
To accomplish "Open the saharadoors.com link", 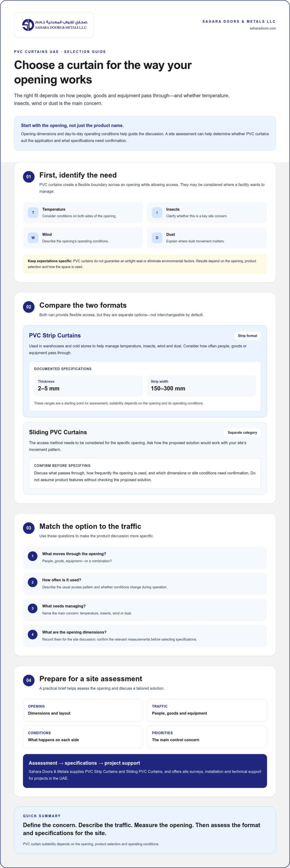I will point(263,28).
